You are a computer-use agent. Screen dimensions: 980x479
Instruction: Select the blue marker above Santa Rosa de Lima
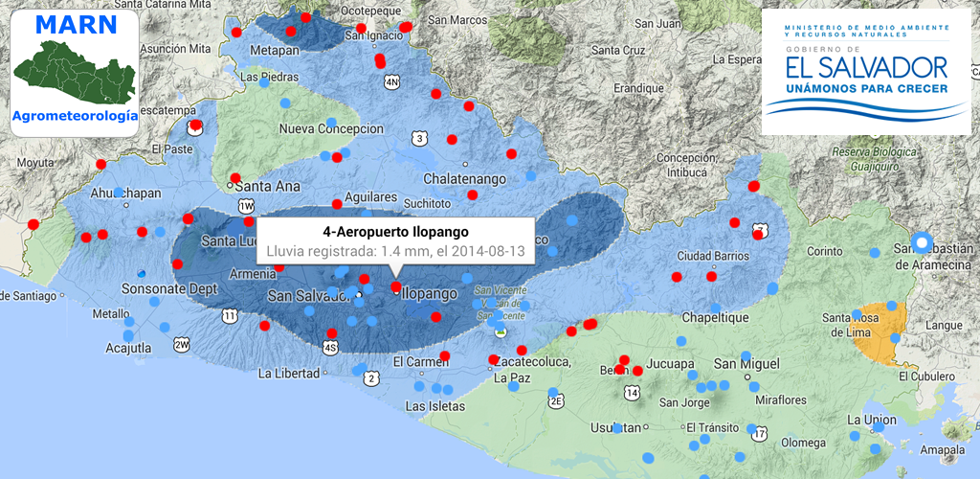tap(857, 314)
